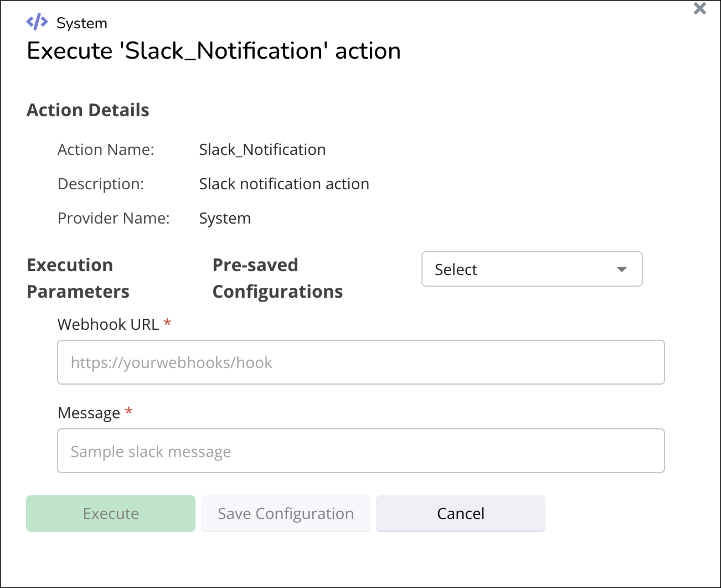Cancel the Slack_Notification action
Screen dimensions: 721x588
point(460,513)
